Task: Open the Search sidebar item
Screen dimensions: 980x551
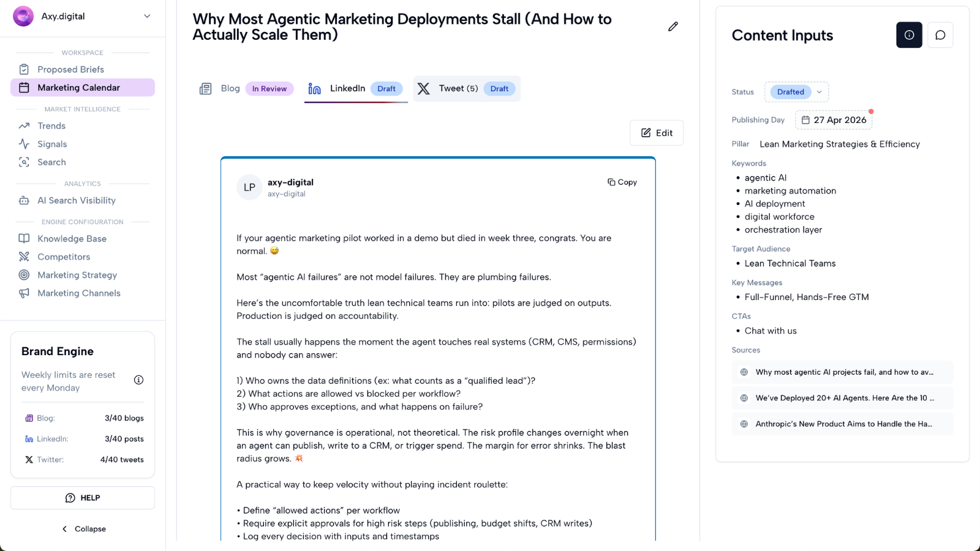Action: point(83,162)
